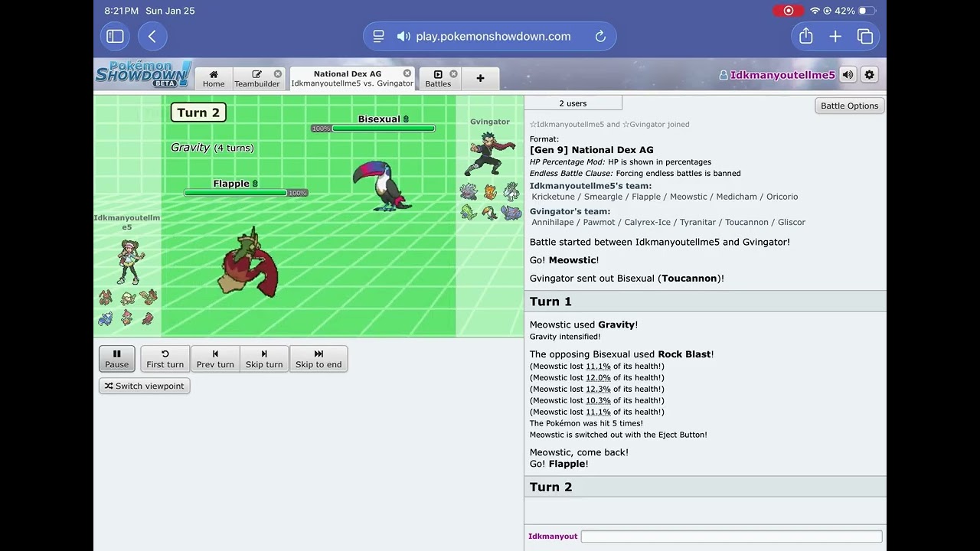Image resolution: width=980 pixels, height=551 pixels.
Task: Click the Kricketune icon in Idkmanyoutellme5's team
Action: (106, 297)
